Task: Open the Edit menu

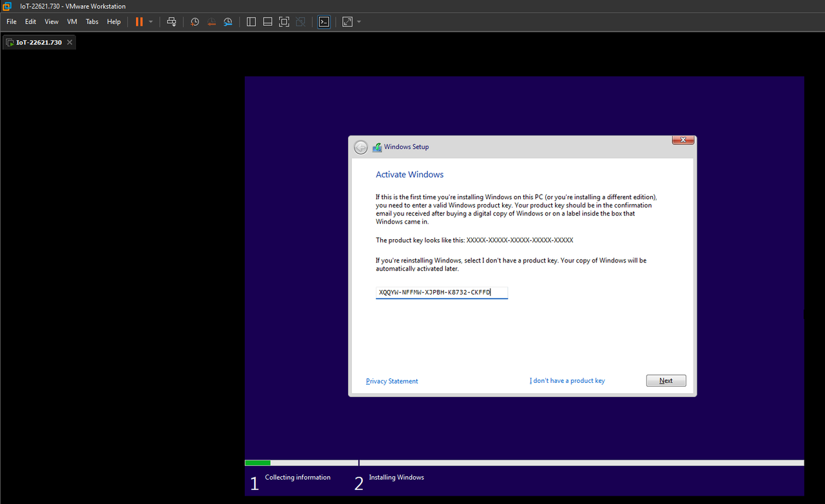Action: (30, 22)
